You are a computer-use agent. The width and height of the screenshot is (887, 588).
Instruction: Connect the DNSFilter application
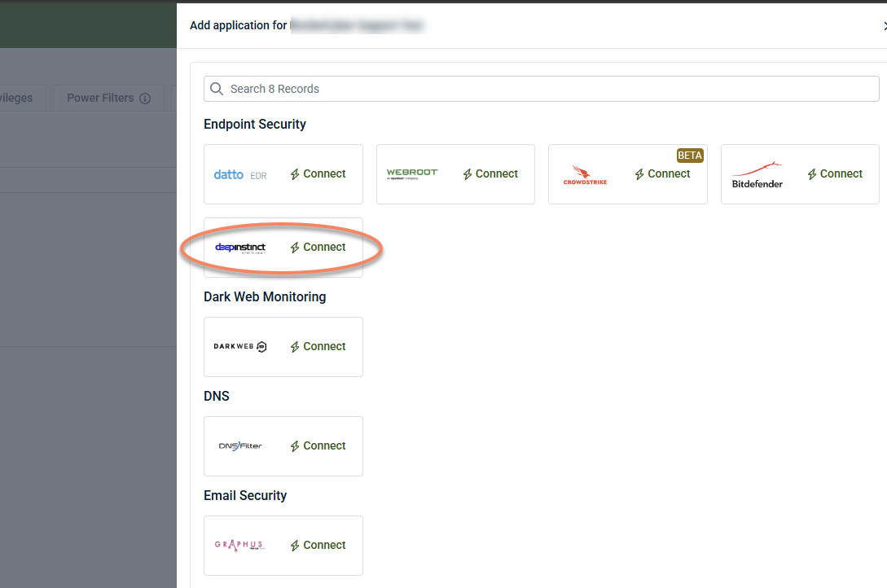tap(318, 446)
